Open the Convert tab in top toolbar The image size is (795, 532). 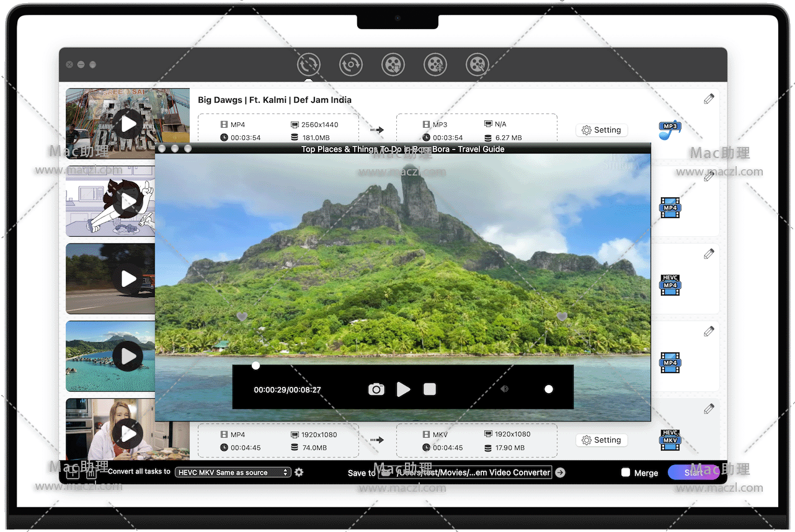[308, 64]
